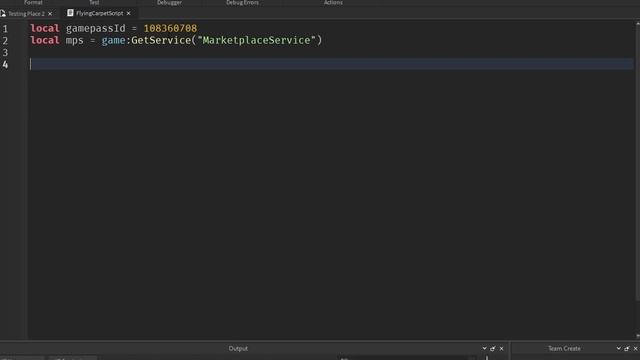The width and height of the screenshot is (640, 360).
Task: Click the Debug Errors ribbon group label
Action: [242, 2]
